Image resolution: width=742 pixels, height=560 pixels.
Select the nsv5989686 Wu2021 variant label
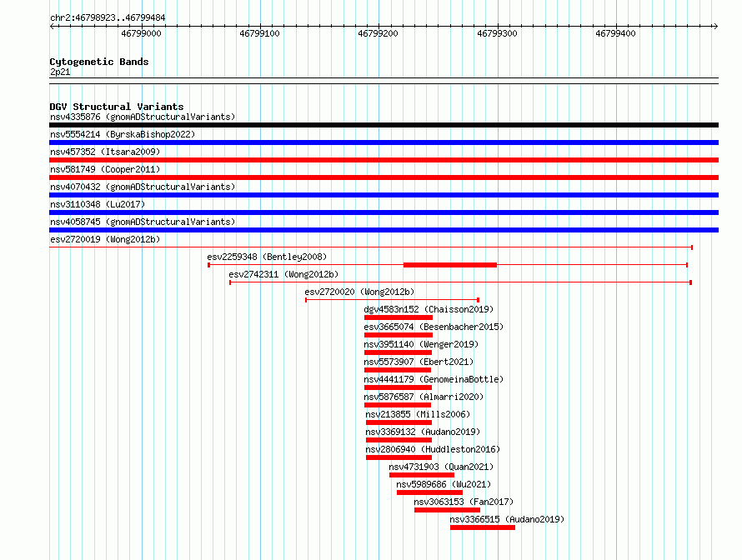click(444, 484)
